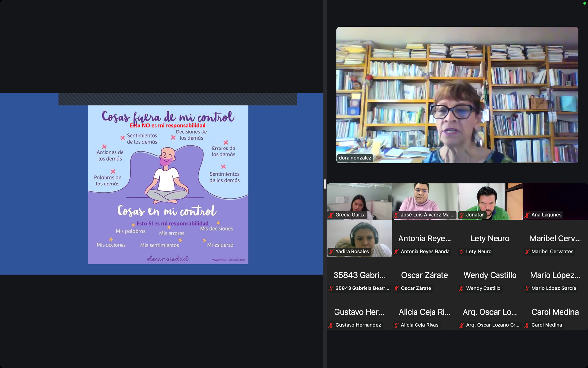The height and width of the screenshot is (368, 588).
Task: Click the Oscar Zárate participant tile
Action: tap(424, 275)
